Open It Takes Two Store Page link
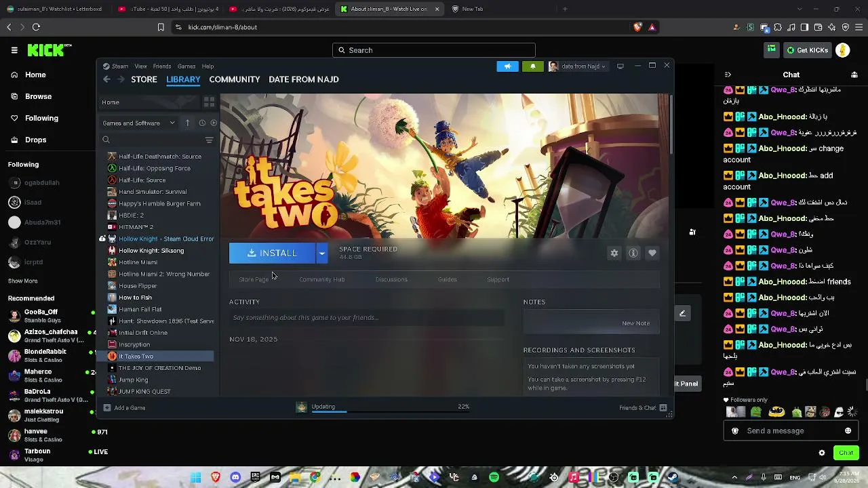This screenshot has width=868, height=488. coord(254,279)
